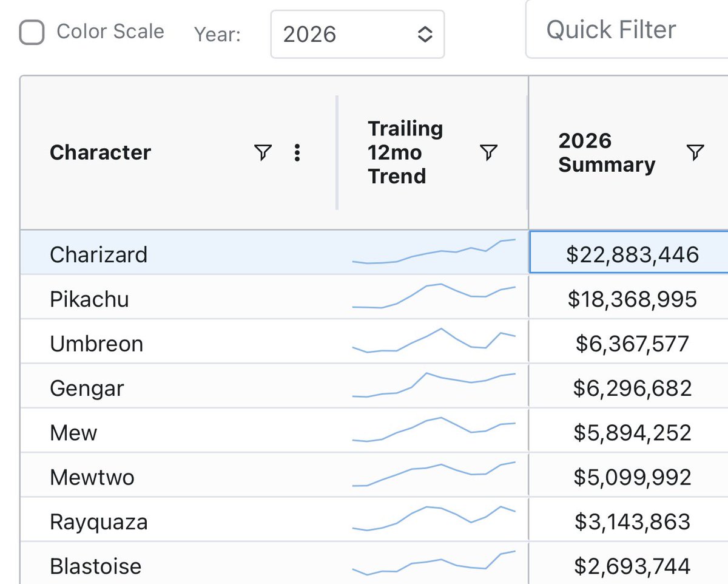Viewport: 728px width, 584px height.
Task: Sort by the Character column header
Action: click(100, 152)
